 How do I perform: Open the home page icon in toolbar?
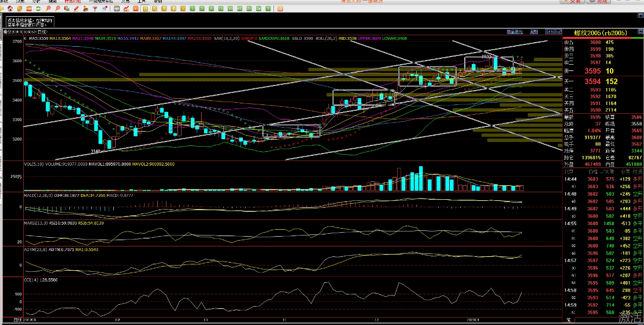(10, 8)
